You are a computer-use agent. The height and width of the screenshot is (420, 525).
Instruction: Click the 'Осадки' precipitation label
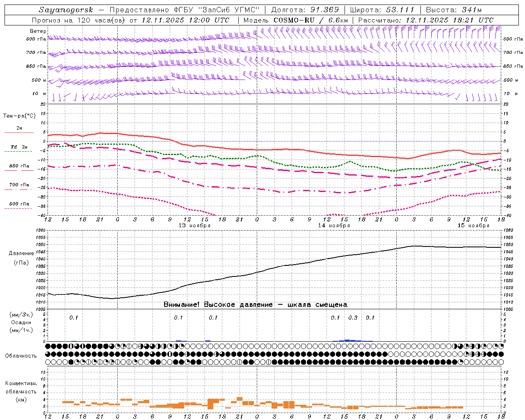click(x=21, y=322)
